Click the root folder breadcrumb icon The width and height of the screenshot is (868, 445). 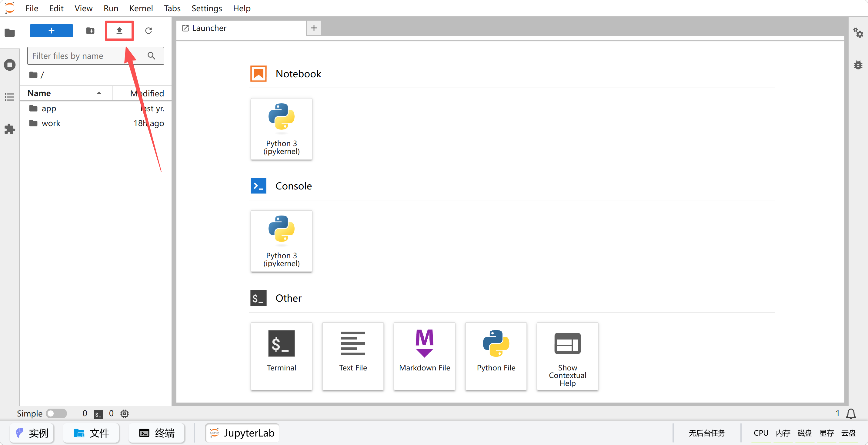(33, 75)
